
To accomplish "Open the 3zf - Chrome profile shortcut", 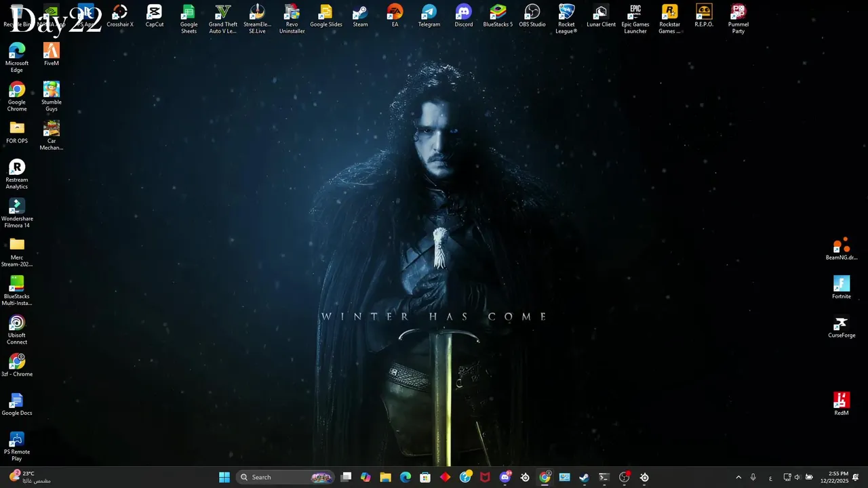I will tap(17, 366).
